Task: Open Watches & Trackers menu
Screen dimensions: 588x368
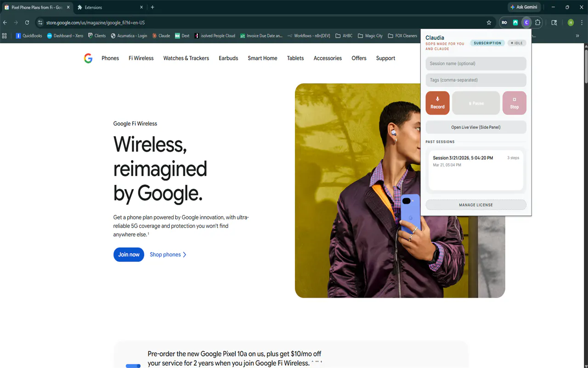Action: click(x=186, y=58)
